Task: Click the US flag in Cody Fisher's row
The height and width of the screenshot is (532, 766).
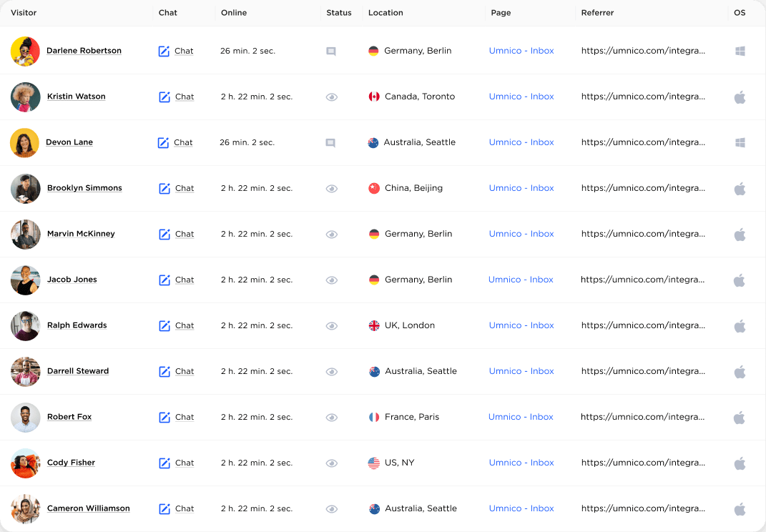Action: point(373,463)
